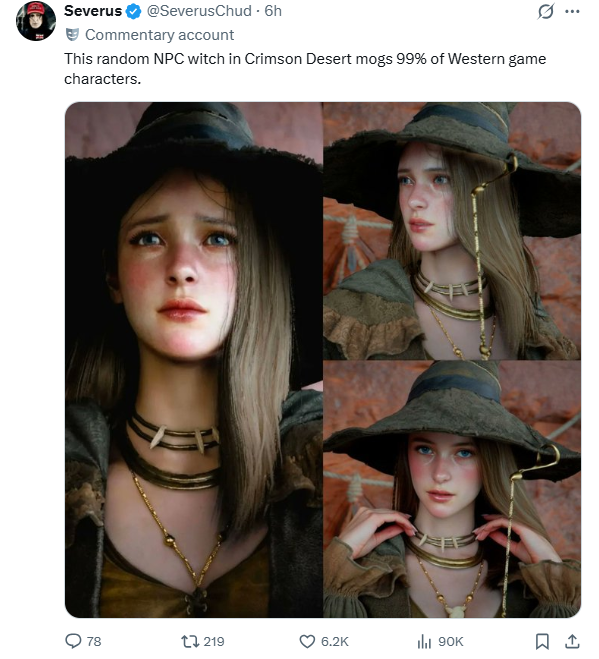
Task: Like the tweet with heart icon
Action: coord(307,641)
